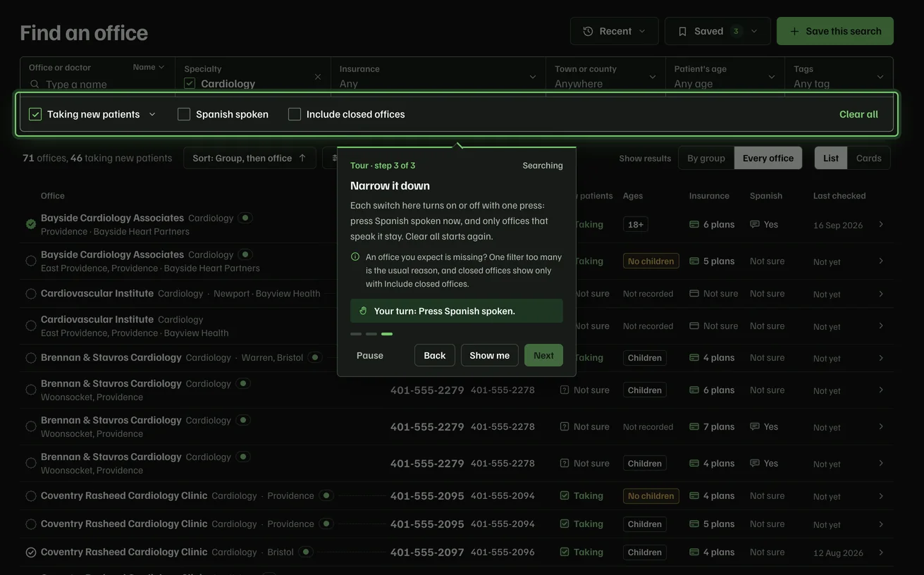
Task: Select the Cardiovascular Institute Newport row circle
Action: [31, 294]
